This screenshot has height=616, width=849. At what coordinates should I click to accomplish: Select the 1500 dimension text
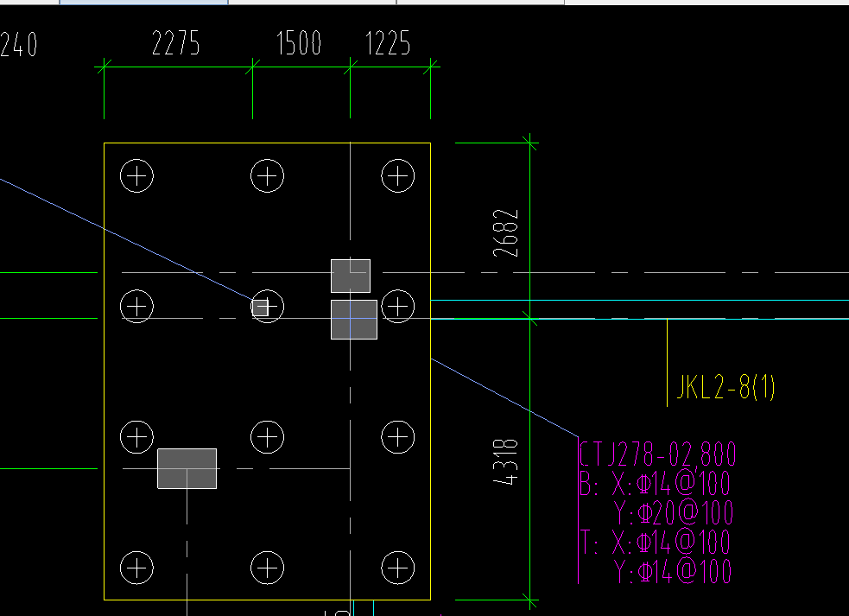pos(299,43)
